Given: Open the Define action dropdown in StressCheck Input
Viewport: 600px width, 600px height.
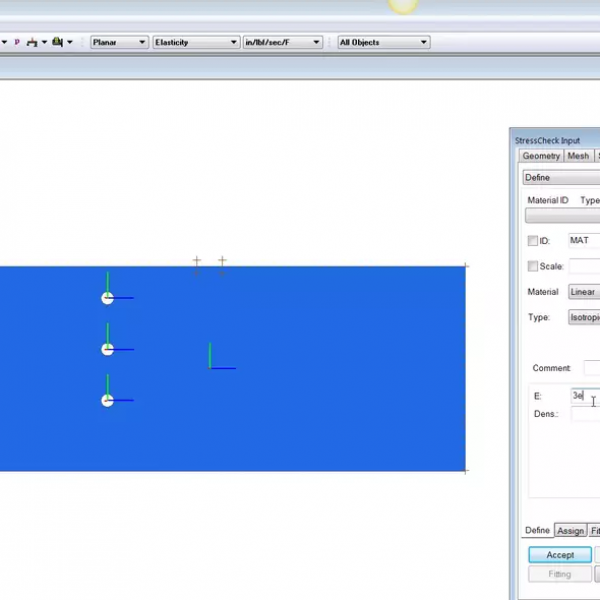Looking at the screenshot, I should (561, 178).
